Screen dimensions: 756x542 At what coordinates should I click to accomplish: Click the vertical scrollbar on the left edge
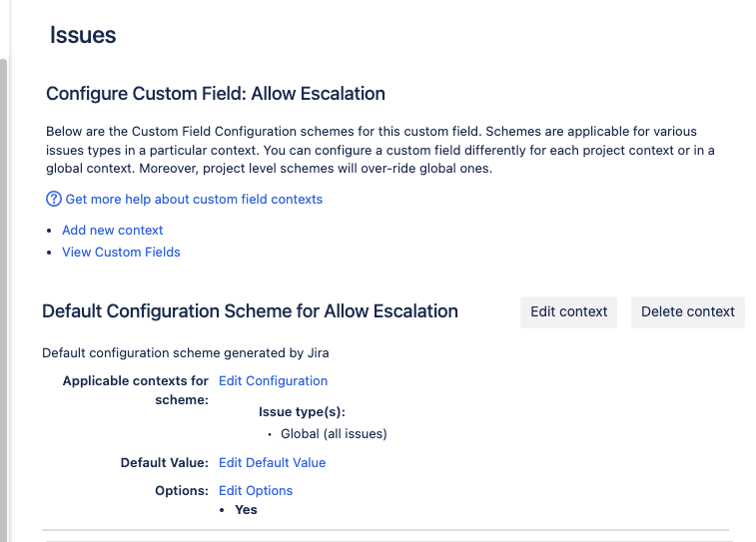tap(4, 299)
